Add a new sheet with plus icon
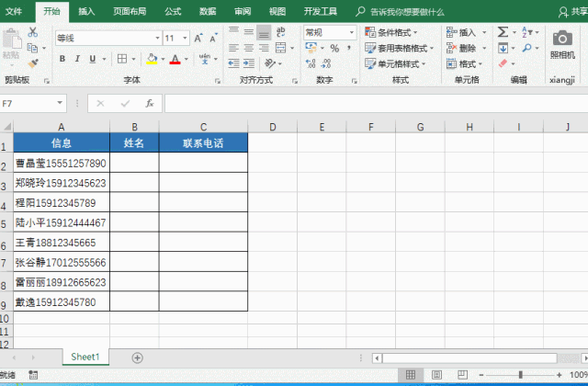The height and width of the screenshot is (386, 588). [137, 357]
